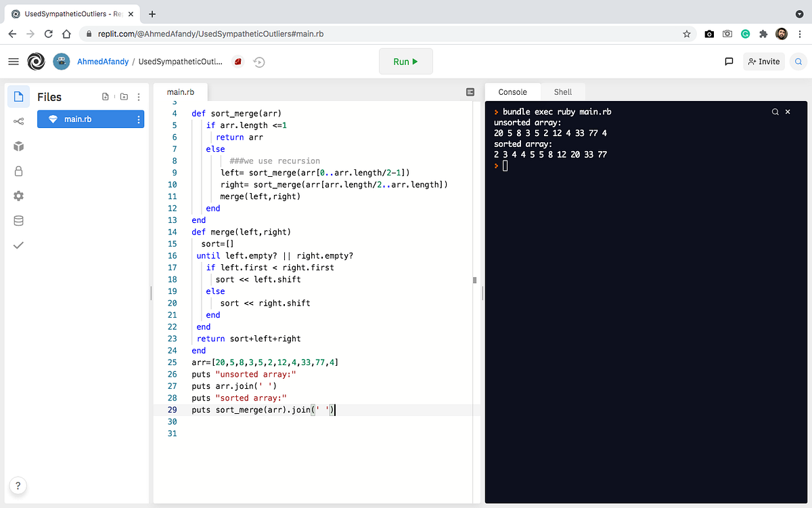Viewport: 812px width, 508px height.
Task: Create a new file in Files panel
Action: [106, 97]
